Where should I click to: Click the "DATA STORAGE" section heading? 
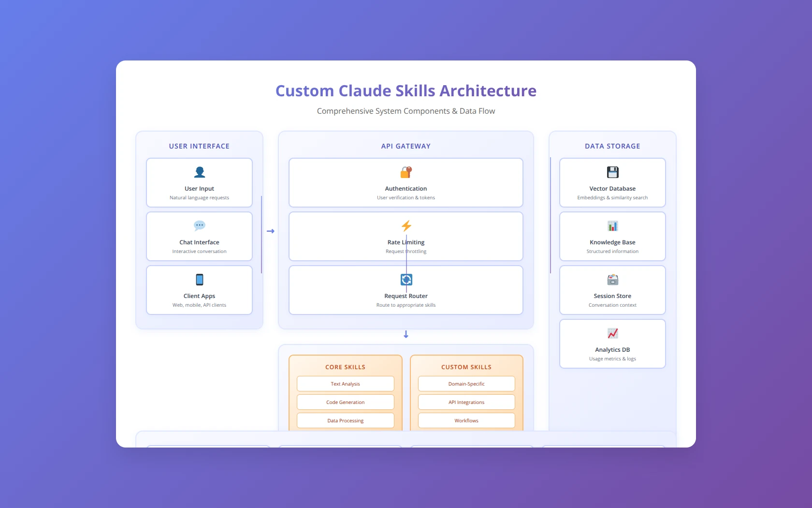coord(612,146)
